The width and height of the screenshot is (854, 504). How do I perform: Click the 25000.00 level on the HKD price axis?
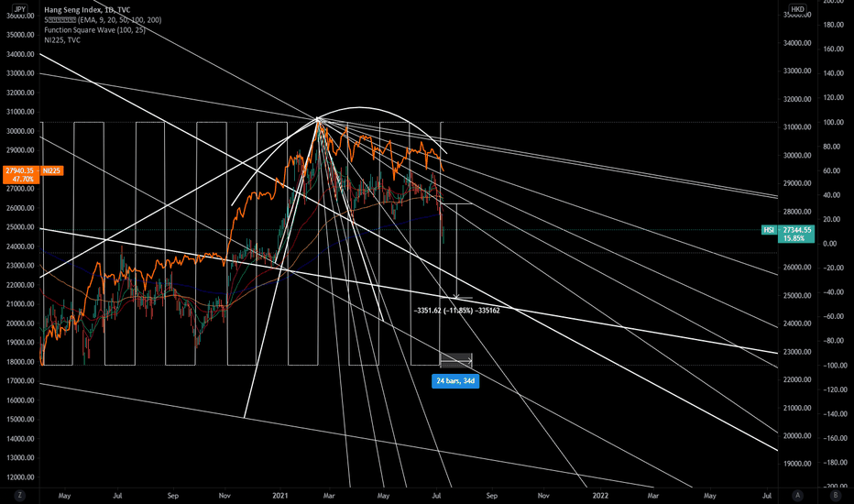(797, 295)
